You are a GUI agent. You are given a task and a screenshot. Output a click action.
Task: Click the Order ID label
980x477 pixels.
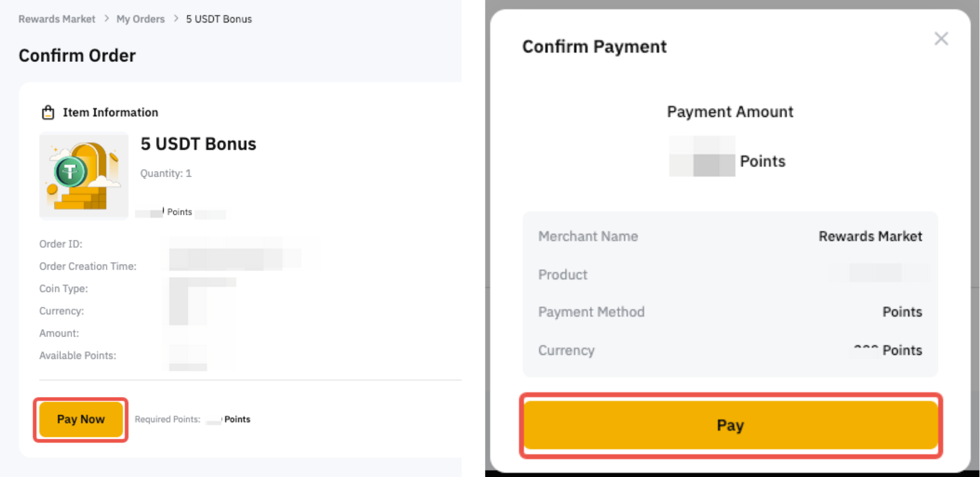61,244
